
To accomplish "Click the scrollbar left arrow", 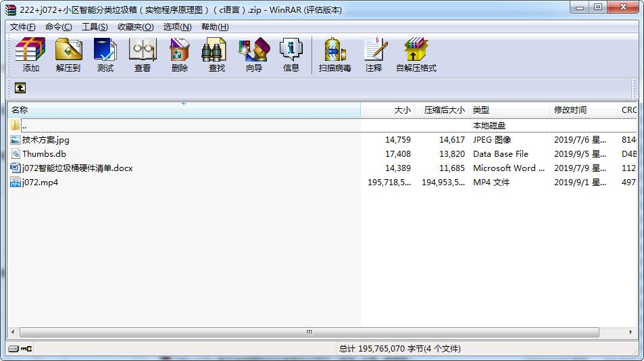I will coord(13,332).
